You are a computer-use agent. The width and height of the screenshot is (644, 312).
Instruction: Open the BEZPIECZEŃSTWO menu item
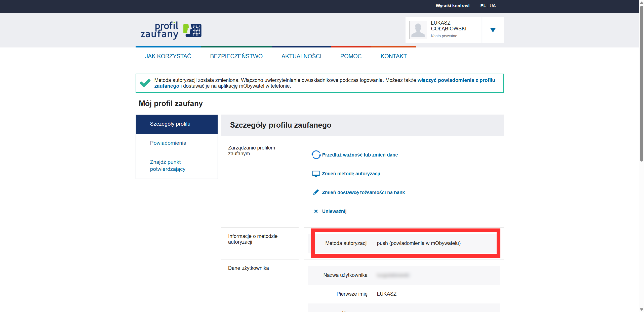(x=236, y=56)
